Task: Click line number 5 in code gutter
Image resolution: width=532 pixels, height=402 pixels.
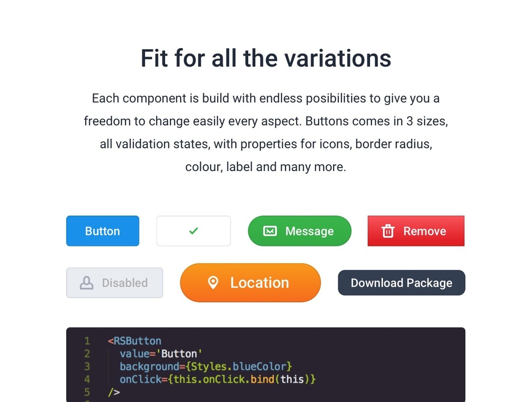Action: 87,392
